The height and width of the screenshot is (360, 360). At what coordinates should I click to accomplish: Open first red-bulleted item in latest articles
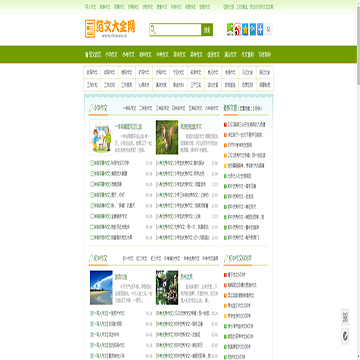246,124
